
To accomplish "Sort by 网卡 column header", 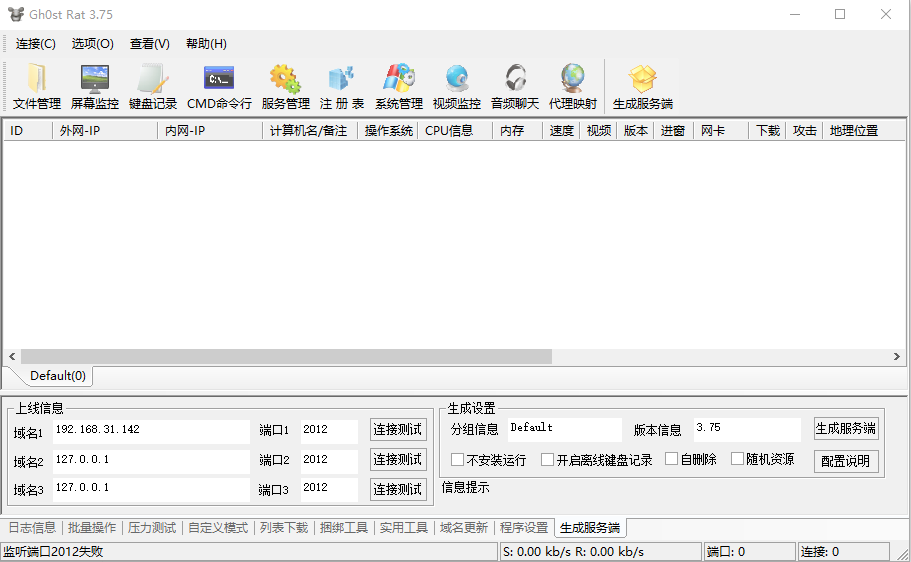I will (x=721, y=131).
